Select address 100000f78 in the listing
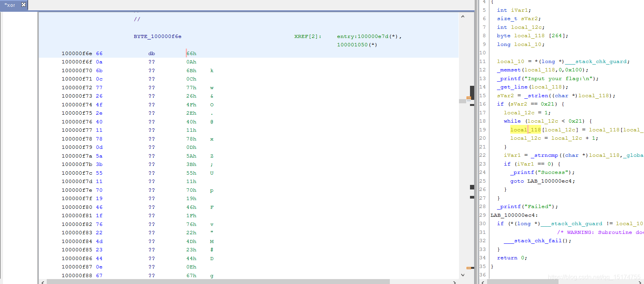Viewport: 644px width, 284px height. point(77,139)
